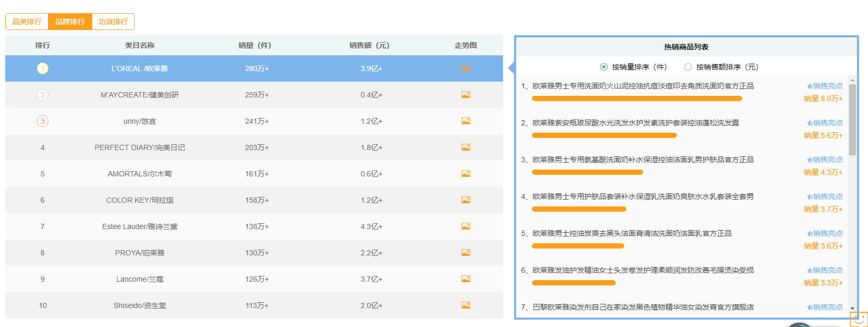Open trend chart icon for L'OREAL row
This screenshot has height=327, width=868.
tap(466, 68)
